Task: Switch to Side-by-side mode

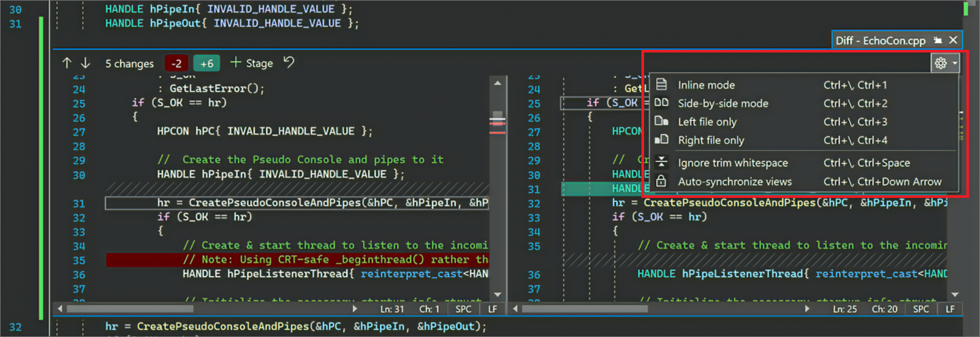Action: 722,103
